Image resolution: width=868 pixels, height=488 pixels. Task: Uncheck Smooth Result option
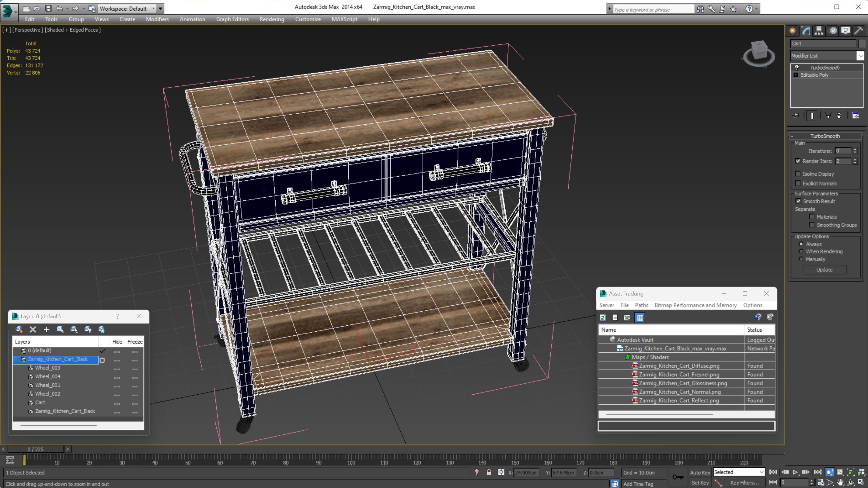click(798, 201)
